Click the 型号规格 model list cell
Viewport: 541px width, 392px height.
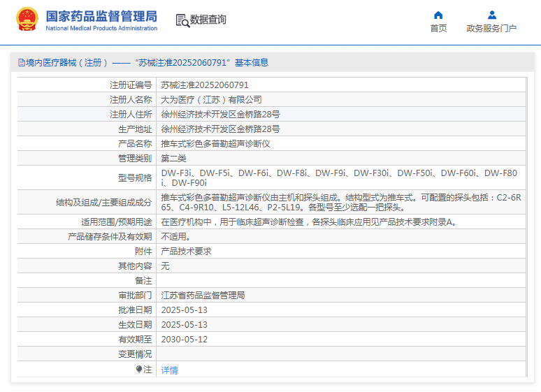pos(340,177)
